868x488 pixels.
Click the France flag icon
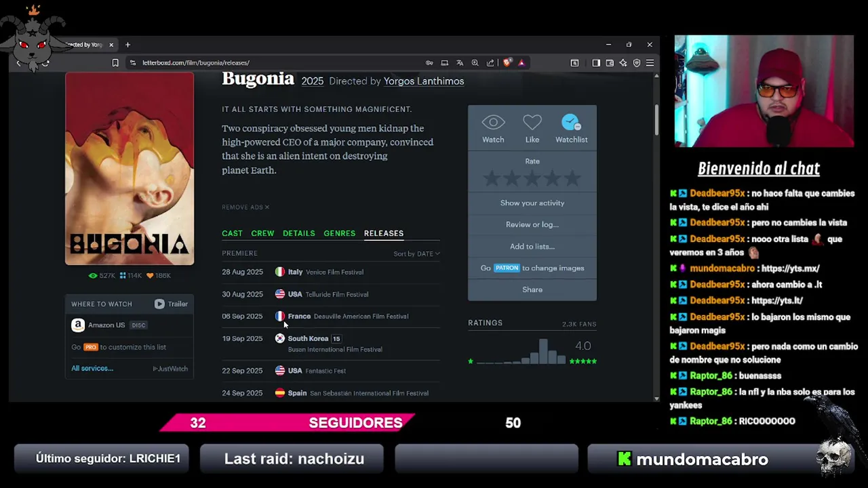[x=279, y=317]
